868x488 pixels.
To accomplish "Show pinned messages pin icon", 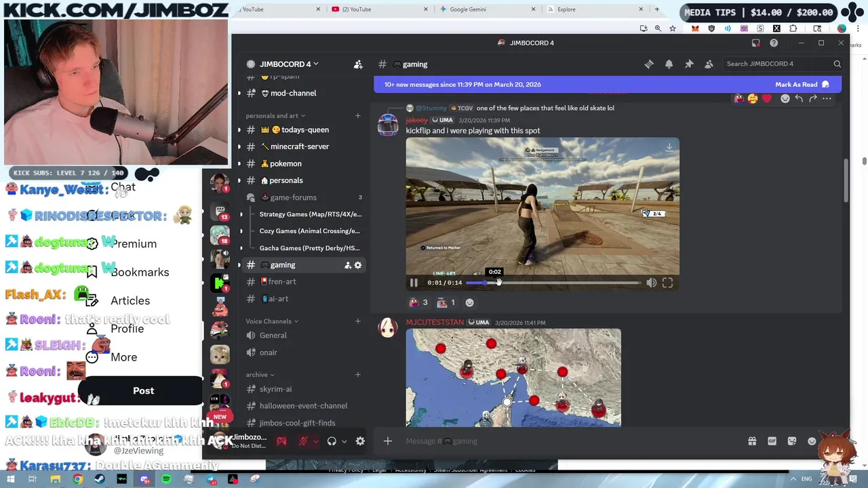I will [689, 64].
